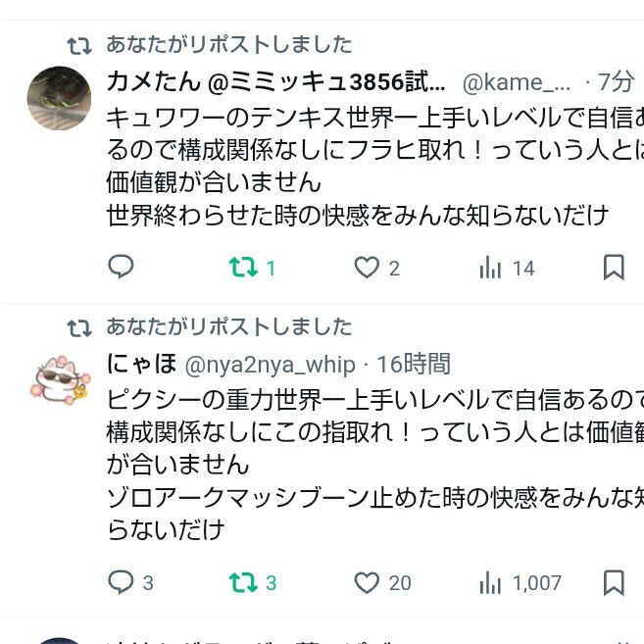The image size is (644, 644).
Task: Open the 7分 timestamp on first post
Action: 616,81
